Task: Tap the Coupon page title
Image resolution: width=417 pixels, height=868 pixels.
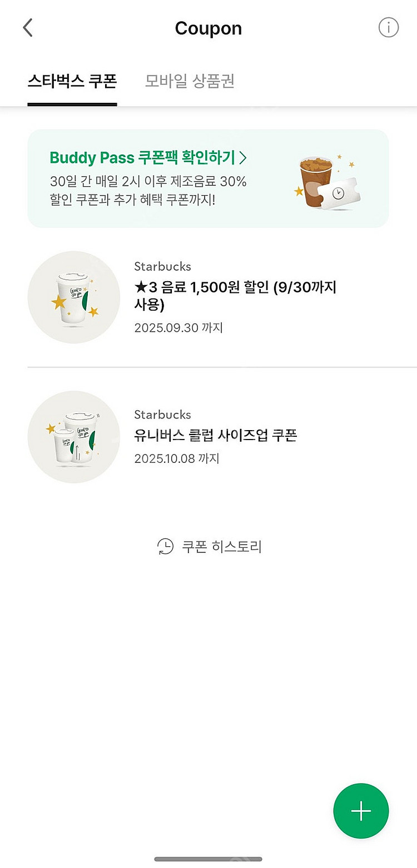Action: 209,28
